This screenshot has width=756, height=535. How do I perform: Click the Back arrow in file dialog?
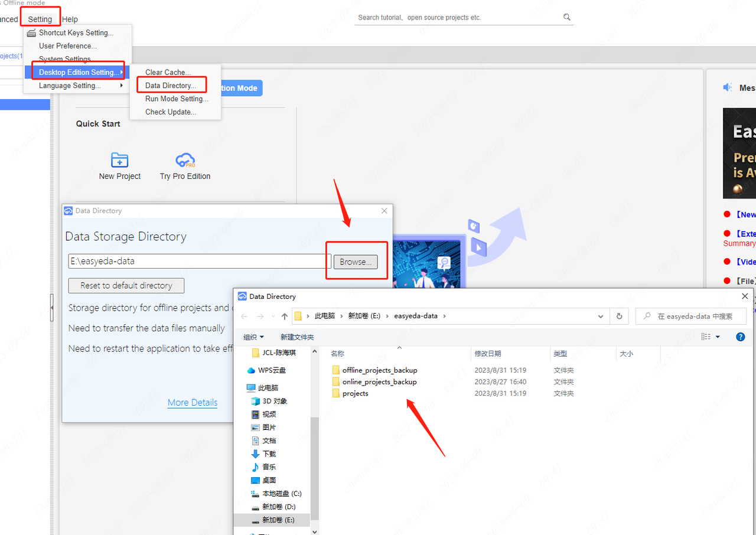pos(245,316)
